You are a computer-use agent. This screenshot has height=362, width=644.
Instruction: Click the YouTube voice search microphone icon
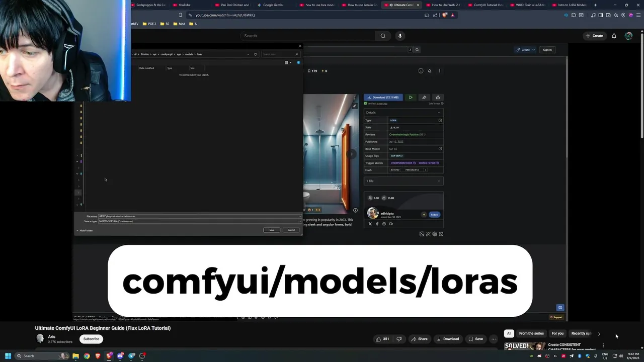click(x=400, y=36)
